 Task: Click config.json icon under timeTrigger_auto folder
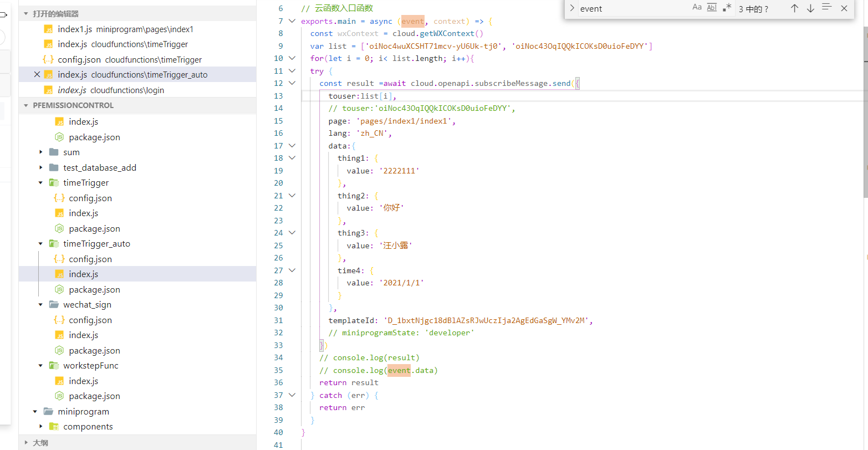coord(59,259)
